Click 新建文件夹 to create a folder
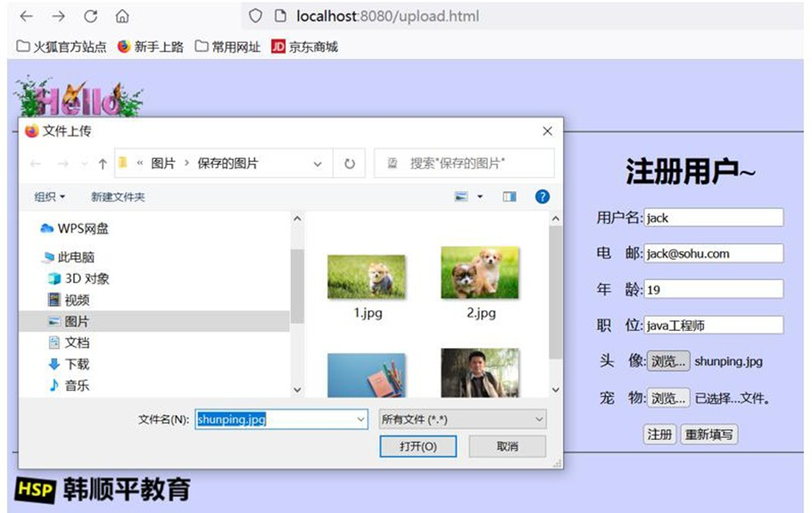This screenshot has width=812, height=513. [x=118, y=196]
